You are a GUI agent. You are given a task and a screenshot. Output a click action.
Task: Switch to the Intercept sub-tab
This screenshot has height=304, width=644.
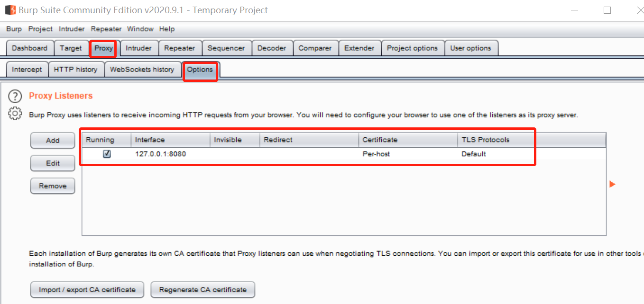(x=27, y=70)
